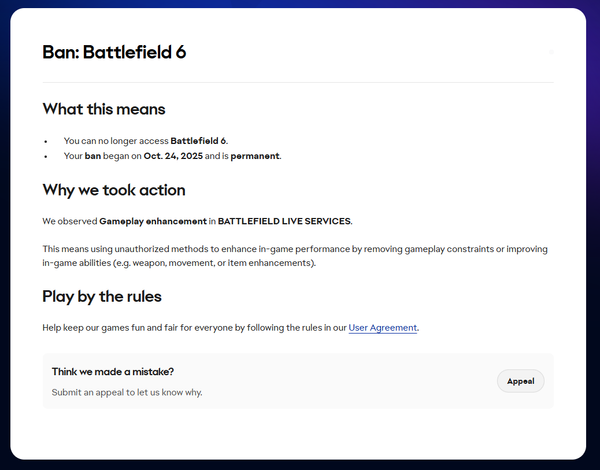
Task: Click the "Ban: Battlefield 6" title
Action: (x=114, y=52)
